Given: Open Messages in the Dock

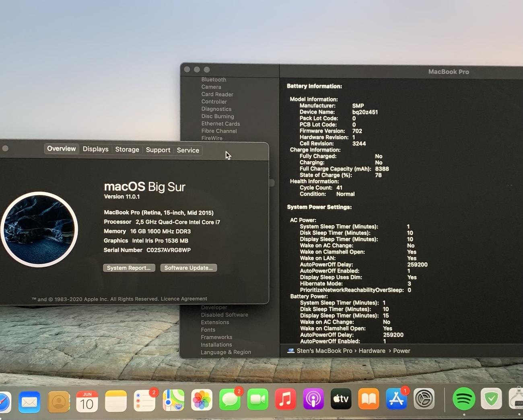Looking at the screenshot, I should pos(230,400).
